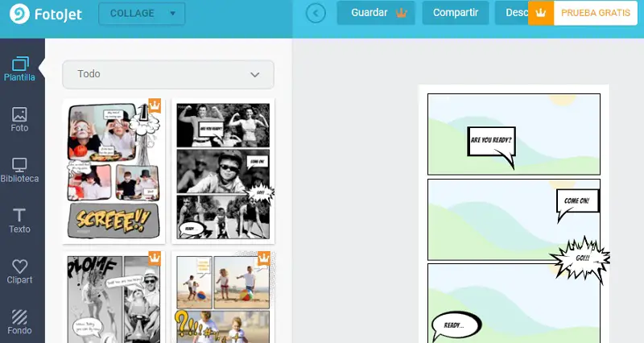Click the Compartir button

pos(456,13)
